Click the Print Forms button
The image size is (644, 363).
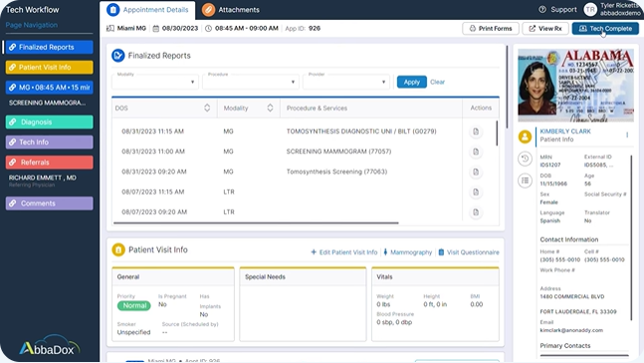pyautogui.click(x=491, y=28)
